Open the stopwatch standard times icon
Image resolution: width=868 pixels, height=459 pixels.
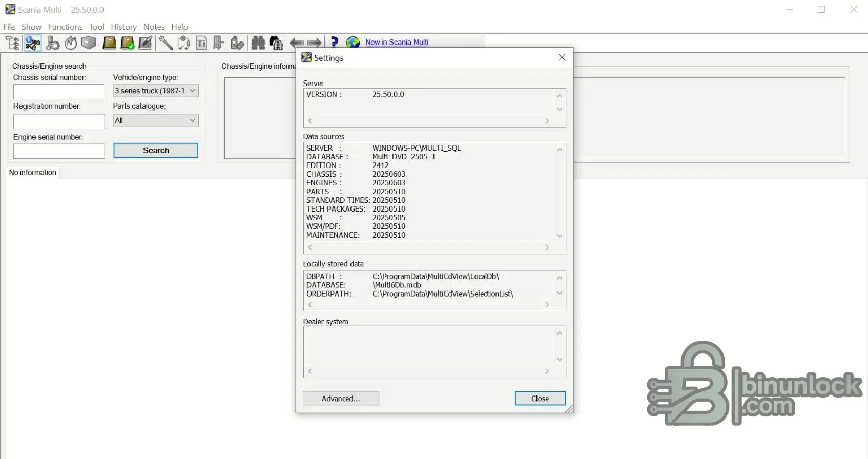(71, 43)
